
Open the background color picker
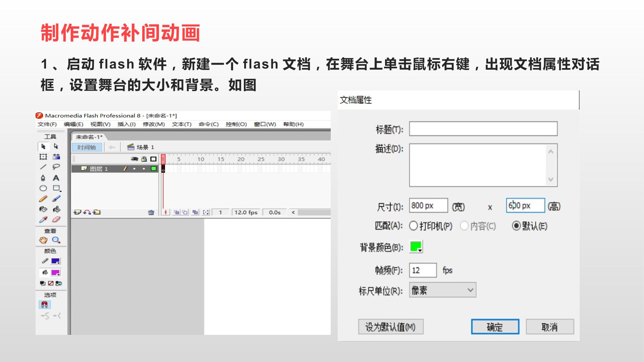pos(416,247)
